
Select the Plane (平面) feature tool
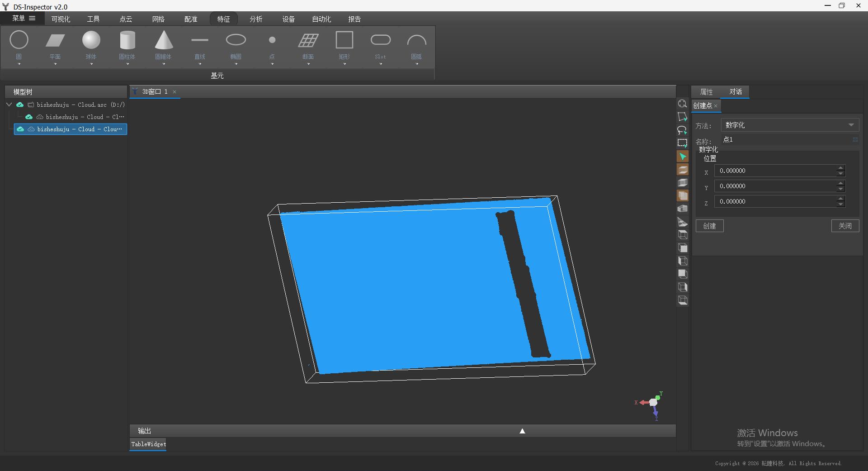55,44
